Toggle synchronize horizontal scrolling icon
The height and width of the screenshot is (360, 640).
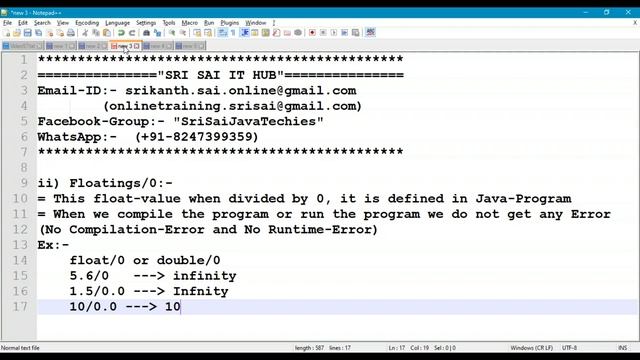pyautogui.click(x=208, y=33)
